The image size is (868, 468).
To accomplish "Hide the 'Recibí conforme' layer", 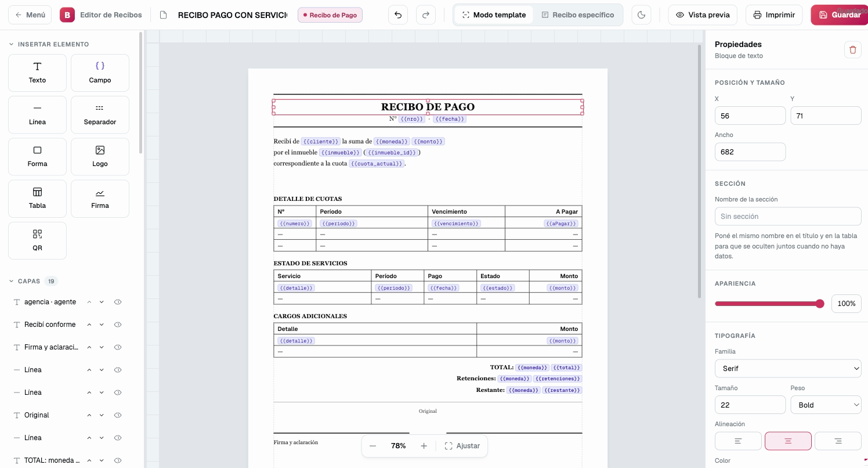I will [118, 325].
